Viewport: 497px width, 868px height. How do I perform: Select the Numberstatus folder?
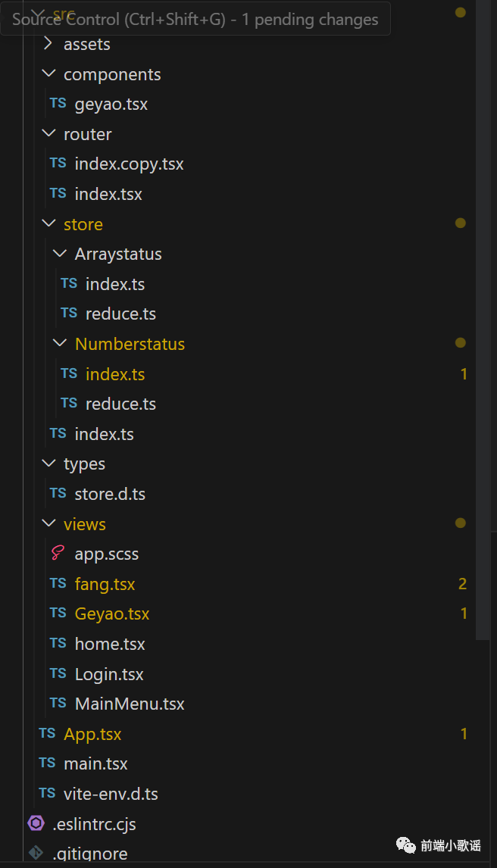coord(130,345)
